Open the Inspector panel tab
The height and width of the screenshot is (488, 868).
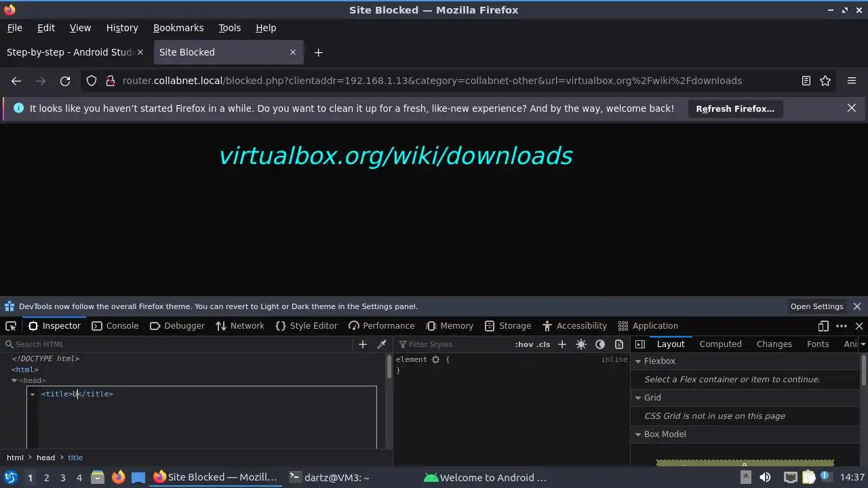pos(54,326)
